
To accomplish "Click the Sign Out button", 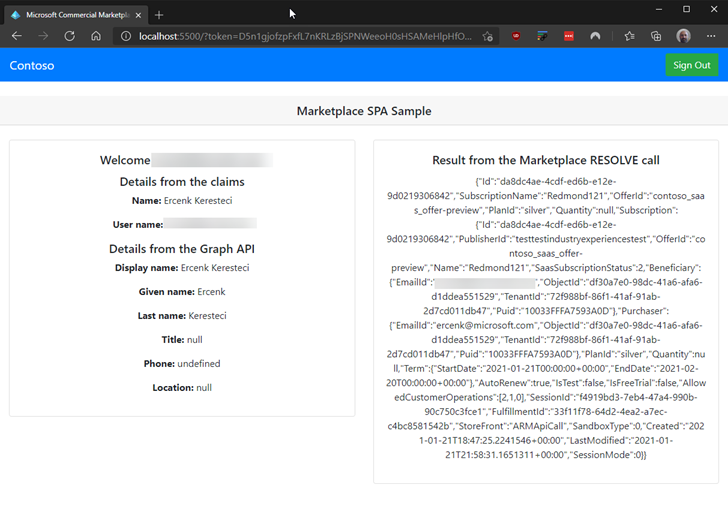I will pyautogui.click(x=692, y=65).
